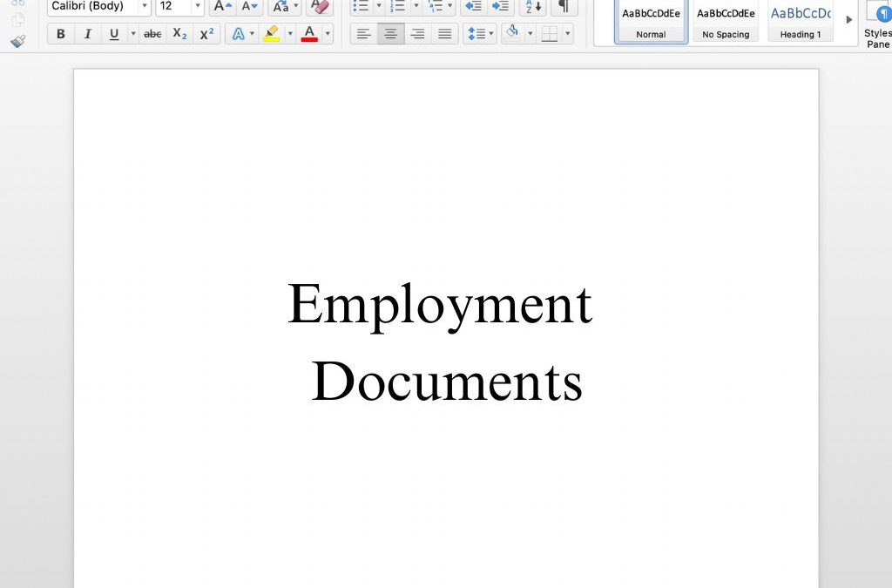Open line spacing options
The width and height of the screenshot is (892, 588).
coord(480,34)
